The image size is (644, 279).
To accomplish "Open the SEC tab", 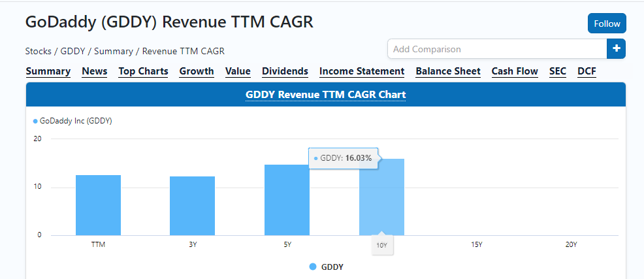I will tap(558, 71).
